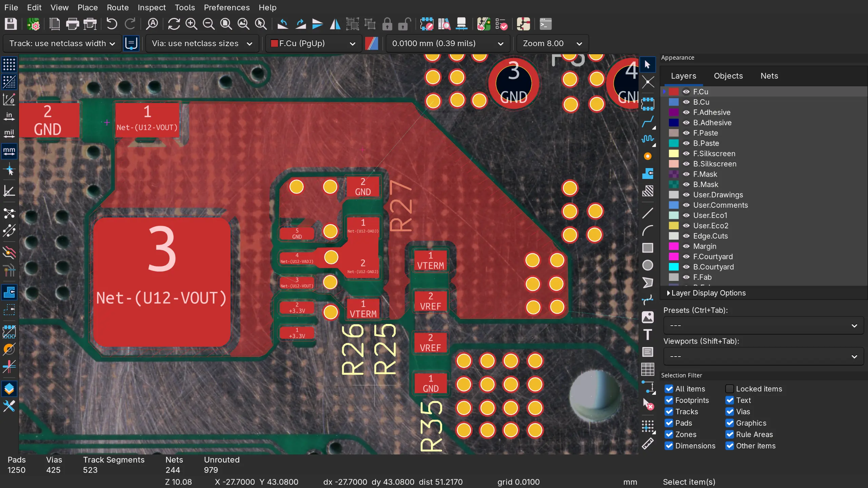
Task: Open the Footprint Editor icon
Action: 427,24
